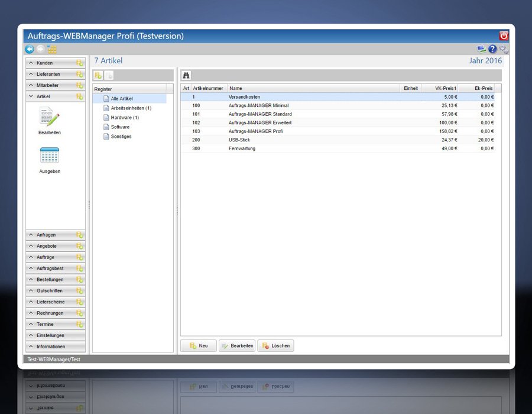Click the Register column header
532x414 pixels.
(129, 89)
